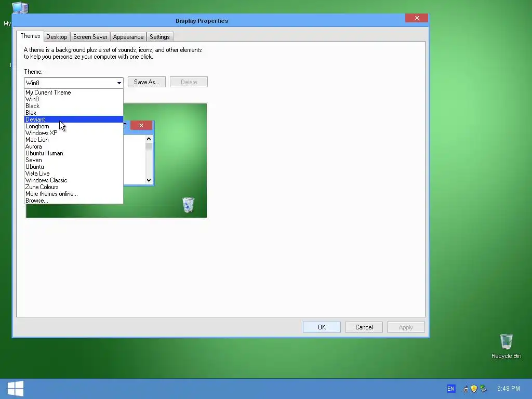The width and height of the screenshot is (532, 399).
Task: Select the Zune Colours theme
Action: pos(74,187)
